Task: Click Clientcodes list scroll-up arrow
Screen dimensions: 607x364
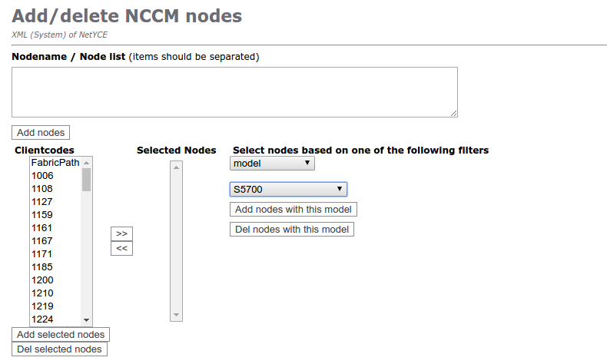Action: [x=87, y=163]
